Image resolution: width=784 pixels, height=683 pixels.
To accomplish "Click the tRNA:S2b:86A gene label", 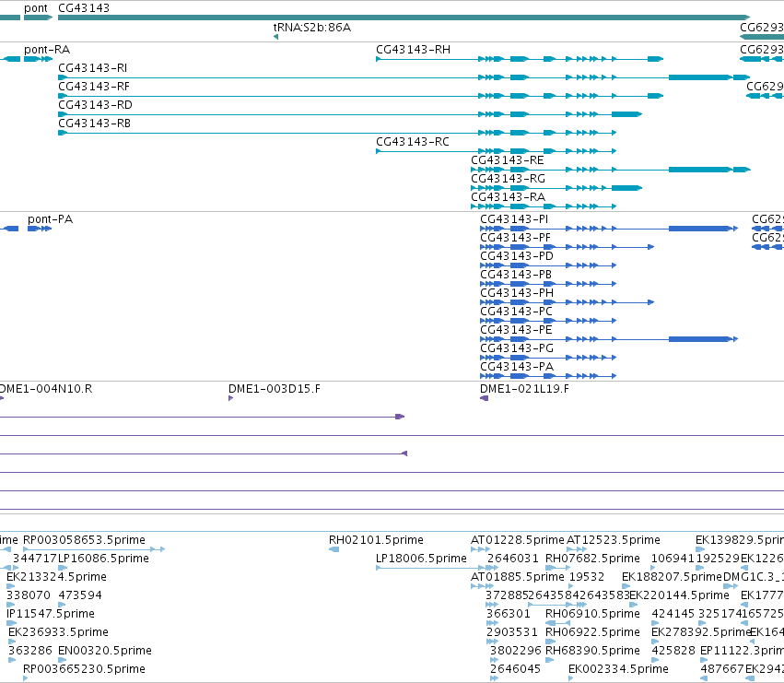I will [x=312, y=28].
